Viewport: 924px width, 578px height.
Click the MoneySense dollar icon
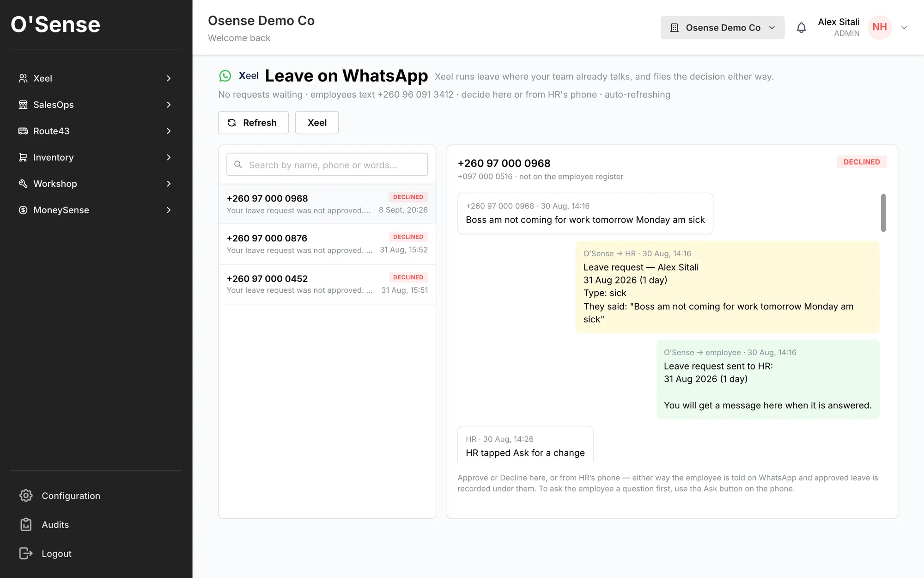[23, 210]
